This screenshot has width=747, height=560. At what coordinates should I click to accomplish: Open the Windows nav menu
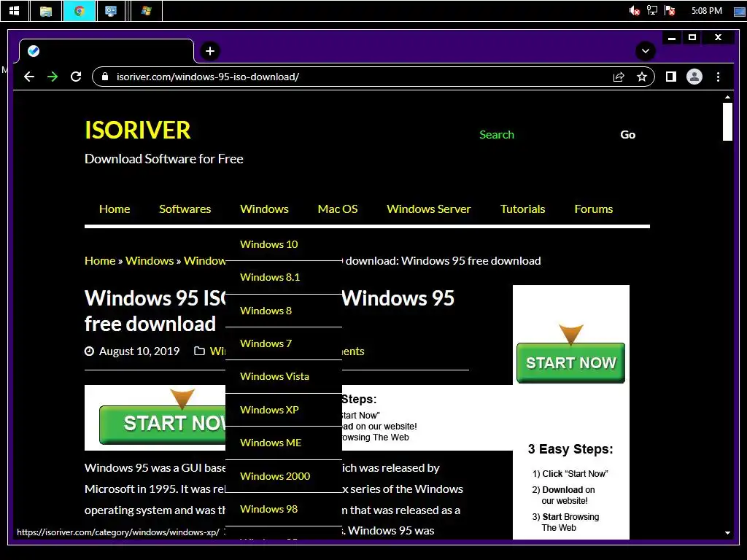[264, 209]
